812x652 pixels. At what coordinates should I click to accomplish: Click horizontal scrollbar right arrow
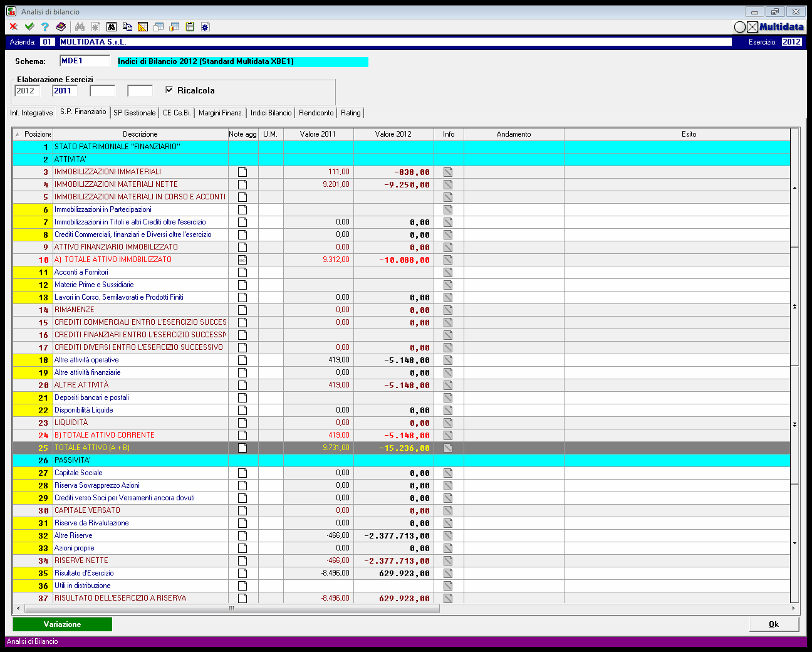click(x=793, y=608)
